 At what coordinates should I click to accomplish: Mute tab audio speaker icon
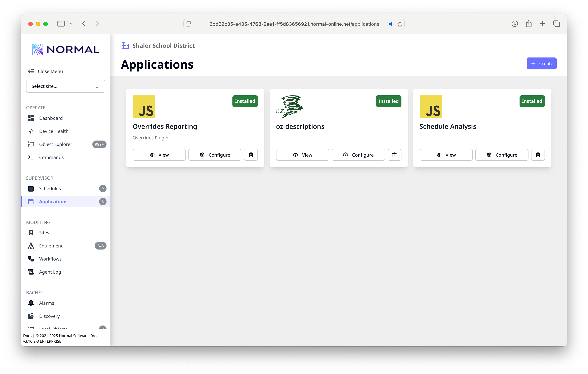click(391, 24)
